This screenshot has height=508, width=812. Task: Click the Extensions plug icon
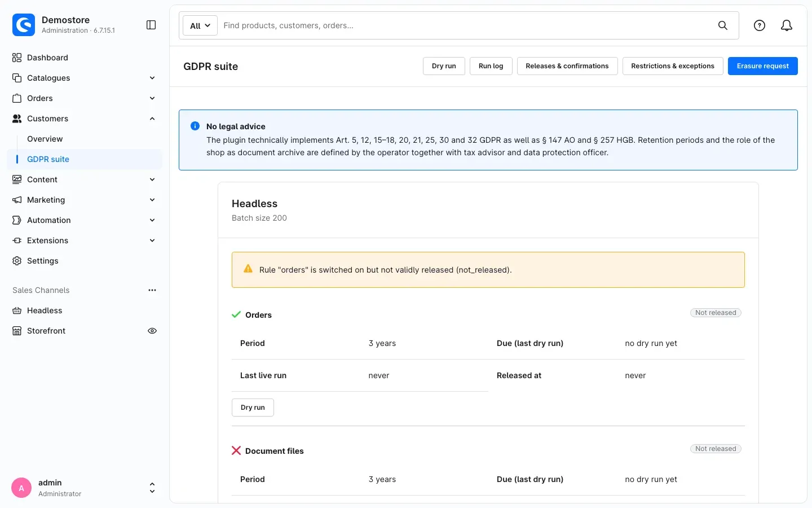click(17, 240)
